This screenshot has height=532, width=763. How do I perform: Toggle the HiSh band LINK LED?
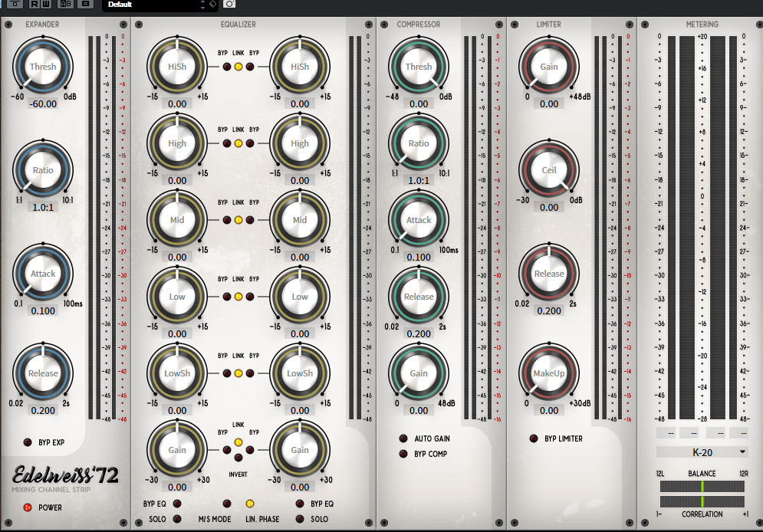(x=238, y=67)
